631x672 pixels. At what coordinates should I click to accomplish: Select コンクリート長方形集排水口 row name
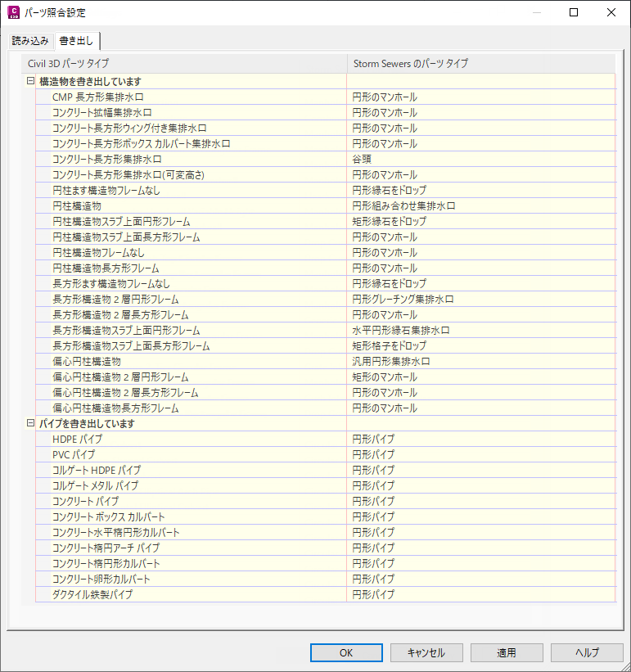[106, 159]
